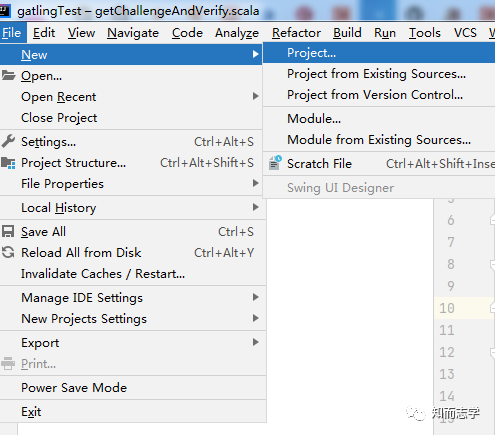
Task: Open the Refactor menu
Action: click(296, 33)
